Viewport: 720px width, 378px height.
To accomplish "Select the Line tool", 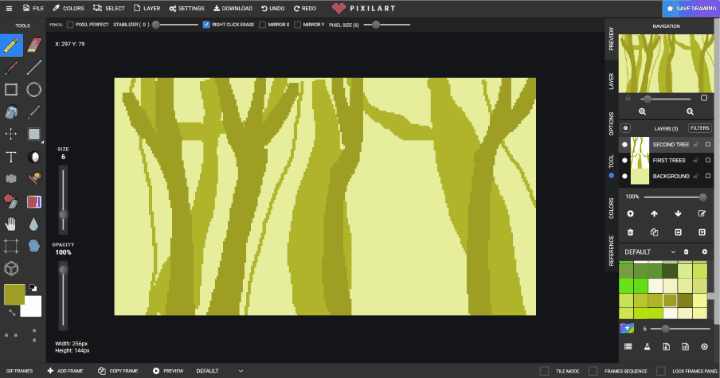I will 34,68.
